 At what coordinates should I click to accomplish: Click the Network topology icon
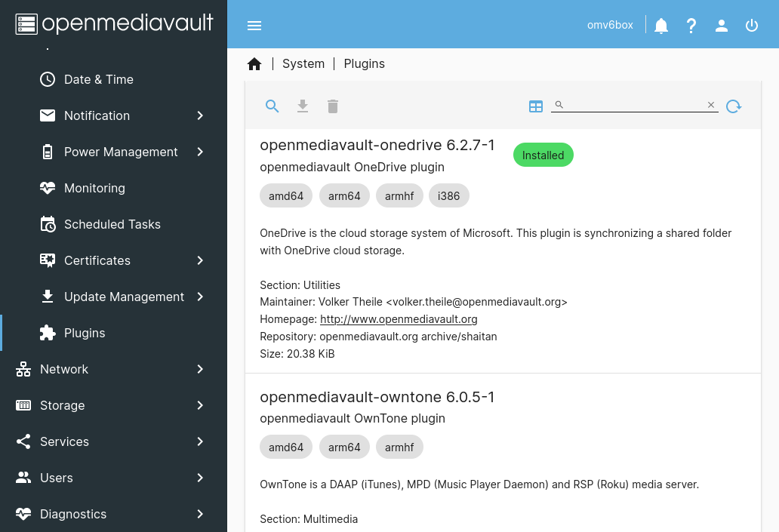(x=23, y=369)
